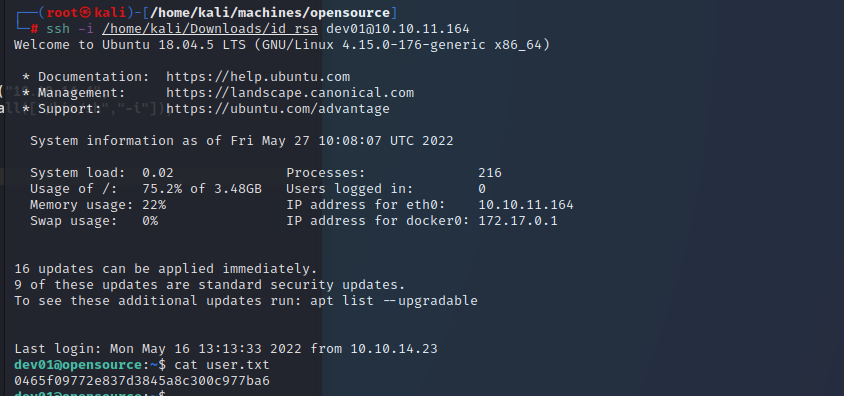Select the user.txt flag hash line
This screenshot has height=396, width=844.
pos(142,381)
